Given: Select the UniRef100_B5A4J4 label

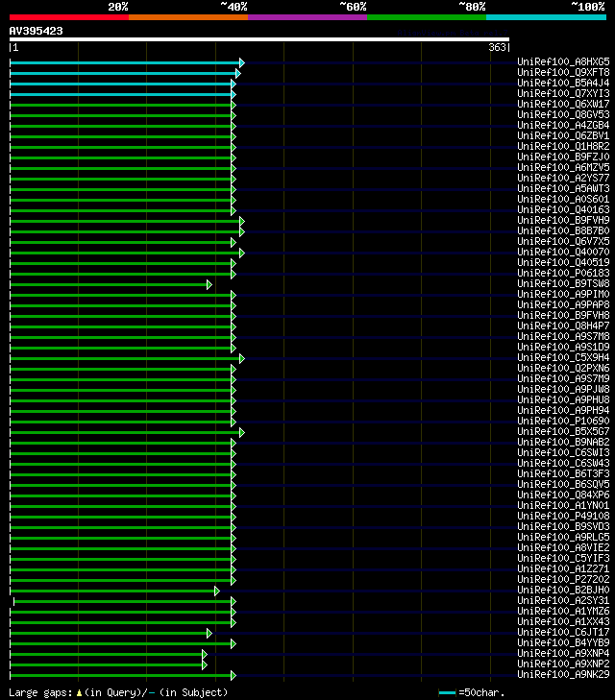Looking at the screenshot, I should click(x=563, y=83).
